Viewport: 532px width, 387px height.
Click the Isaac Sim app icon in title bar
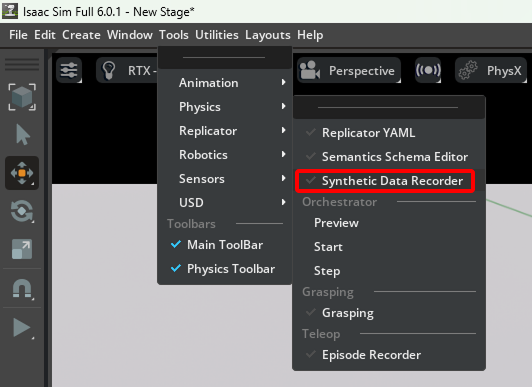tap(10, 11)
